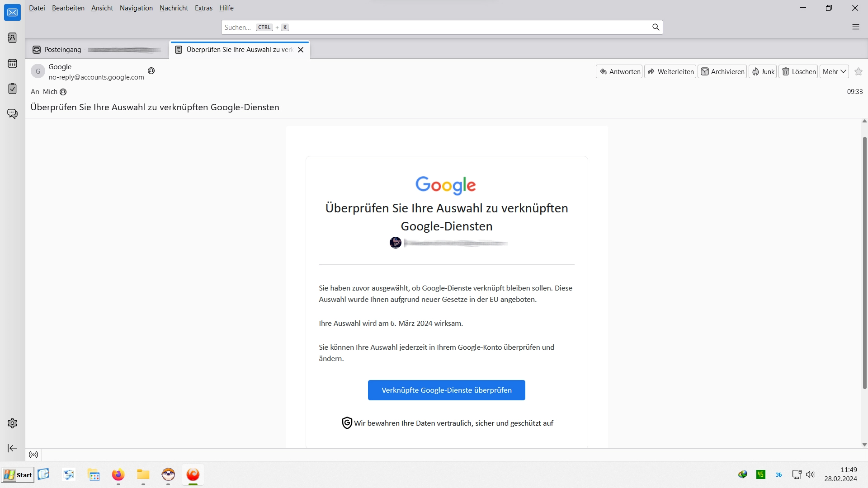Click Verknüpfte Google-Dienste überprüfen button
The image size is (868, 488).
pyautogui.click(x=447, y=390)
